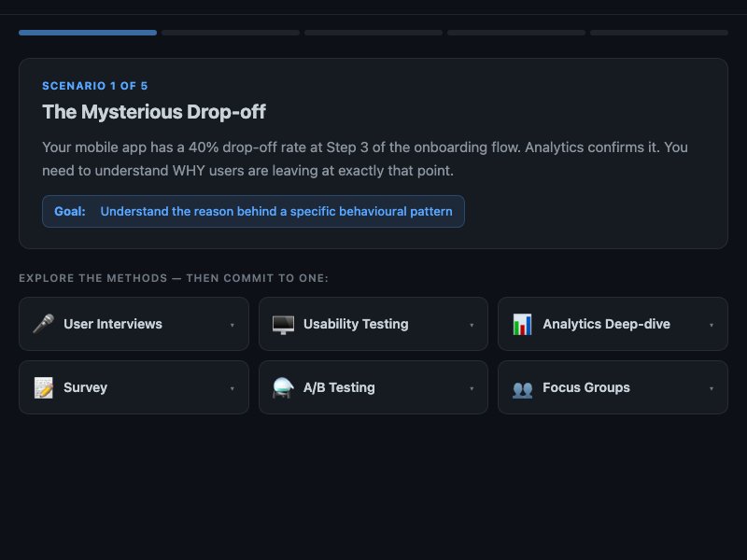Select the Usability Testing method label

click(x=356, y=324)
